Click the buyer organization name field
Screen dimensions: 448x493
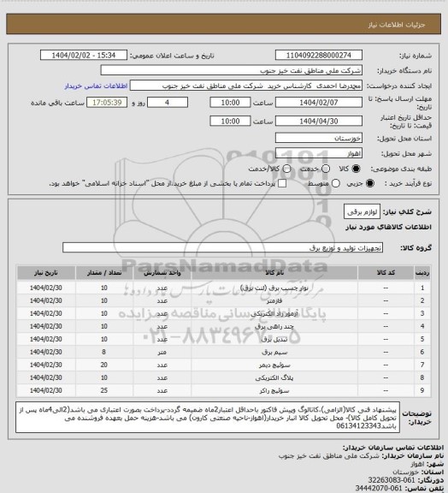point(231,70)
